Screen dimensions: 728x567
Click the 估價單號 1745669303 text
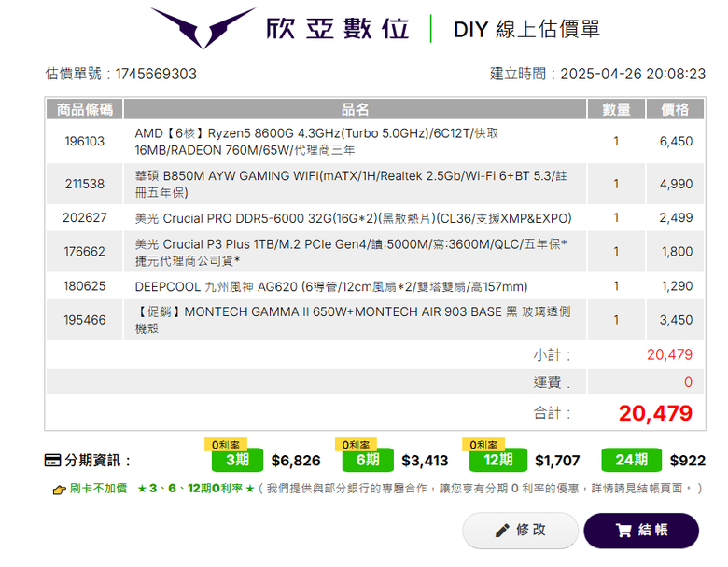pyautogui.click(x=121, y=74)
